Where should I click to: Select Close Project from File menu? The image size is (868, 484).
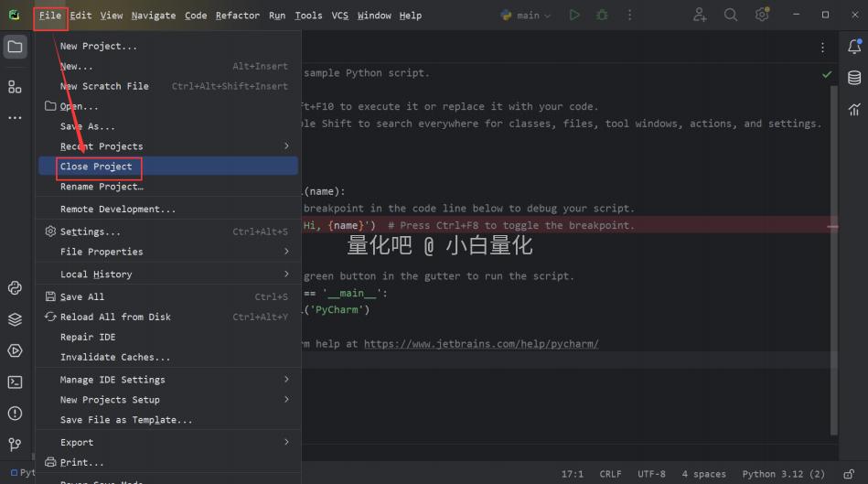pyautogui.click(x=96, y=167)
